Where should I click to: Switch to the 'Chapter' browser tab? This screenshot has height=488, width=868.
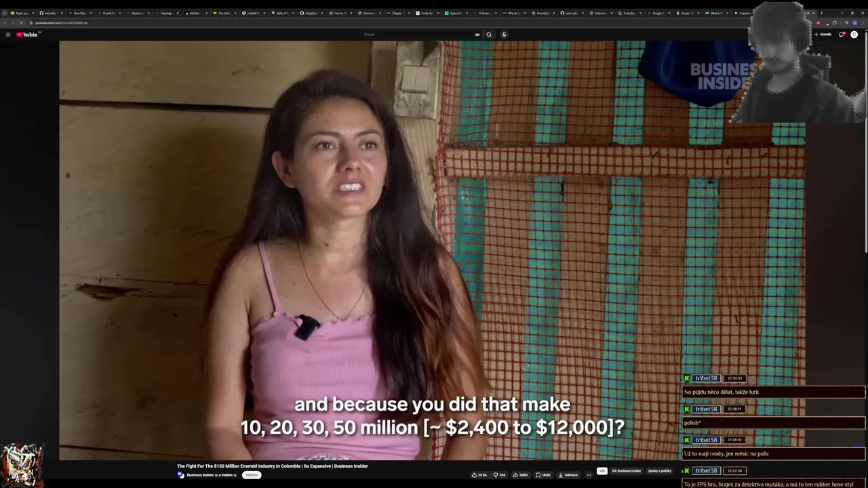(x=399, y=13)
